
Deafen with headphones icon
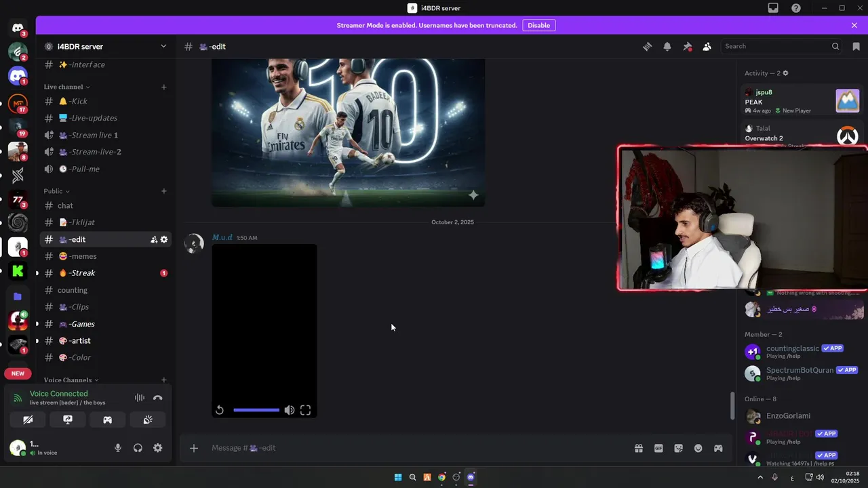click(138, 448)
